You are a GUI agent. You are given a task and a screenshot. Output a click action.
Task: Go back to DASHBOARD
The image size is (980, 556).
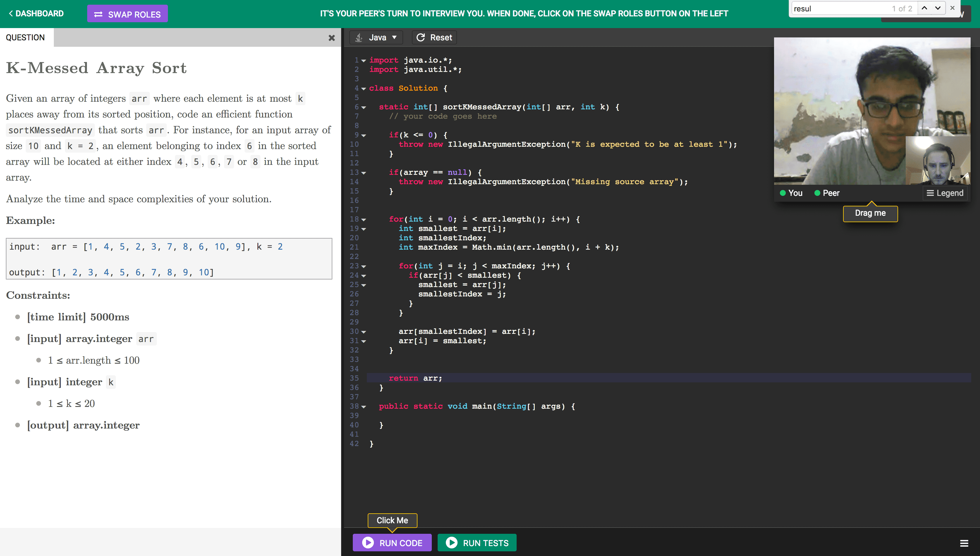coord(36,14)
